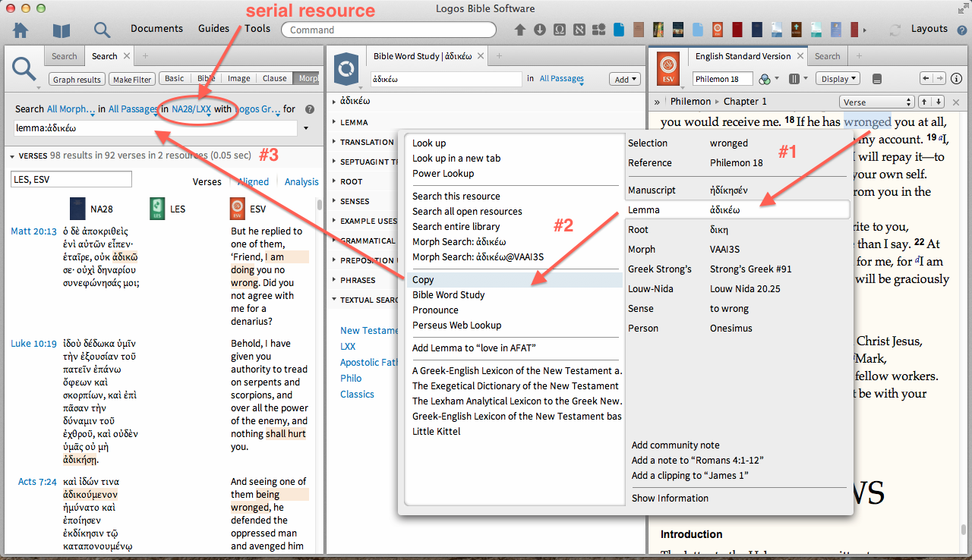This screenshot has height=560, width=972.
Task: Open the ESV resource information icon
Action: (957, 79)
